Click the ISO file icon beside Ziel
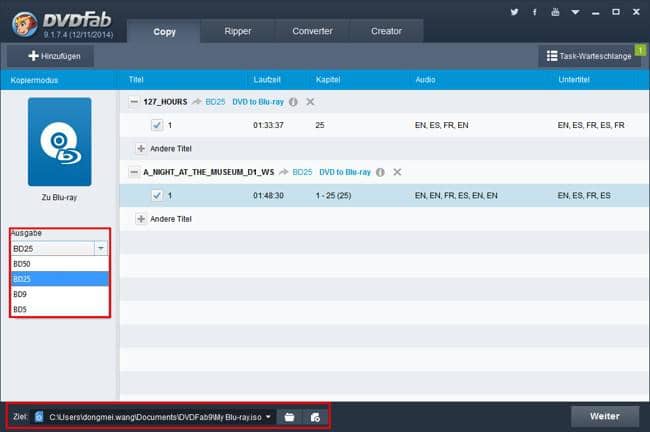Image resolution: width=650 pixels, height=432 pixels. 39,417
